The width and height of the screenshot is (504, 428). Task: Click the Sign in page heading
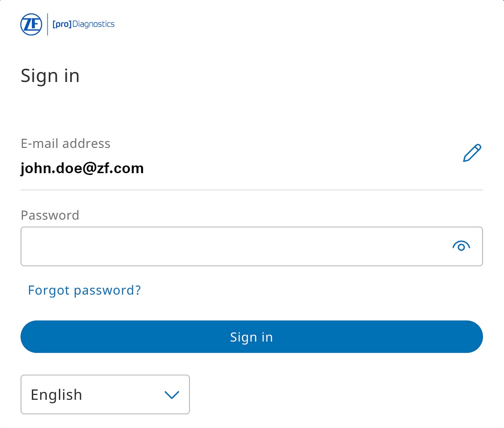pos(50,76)
